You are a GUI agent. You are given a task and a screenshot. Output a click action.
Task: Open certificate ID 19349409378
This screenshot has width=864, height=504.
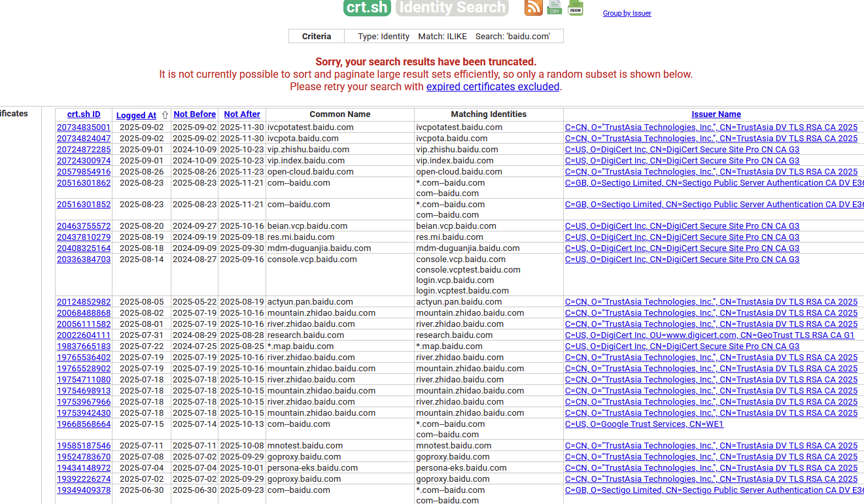[84, 490]
